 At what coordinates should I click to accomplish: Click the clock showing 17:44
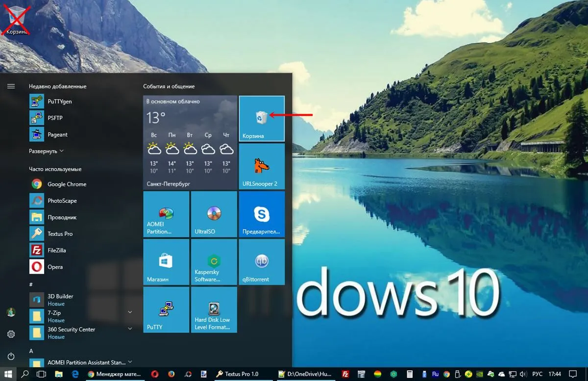tap(554, 374)
